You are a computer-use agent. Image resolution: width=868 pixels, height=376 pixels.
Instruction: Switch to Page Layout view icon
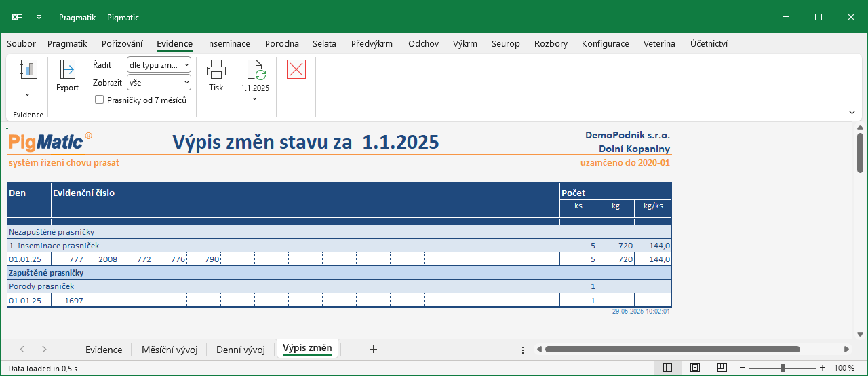point(695,368)
